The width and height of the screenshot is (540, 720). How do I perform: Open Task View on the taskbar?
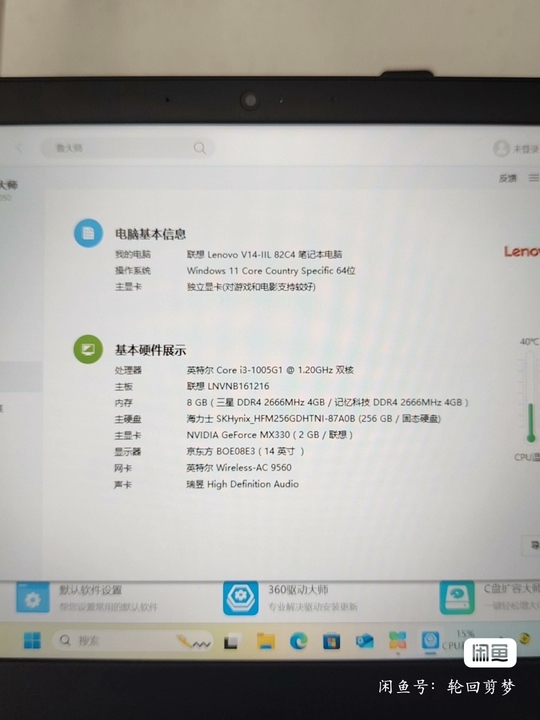point(232,641)
